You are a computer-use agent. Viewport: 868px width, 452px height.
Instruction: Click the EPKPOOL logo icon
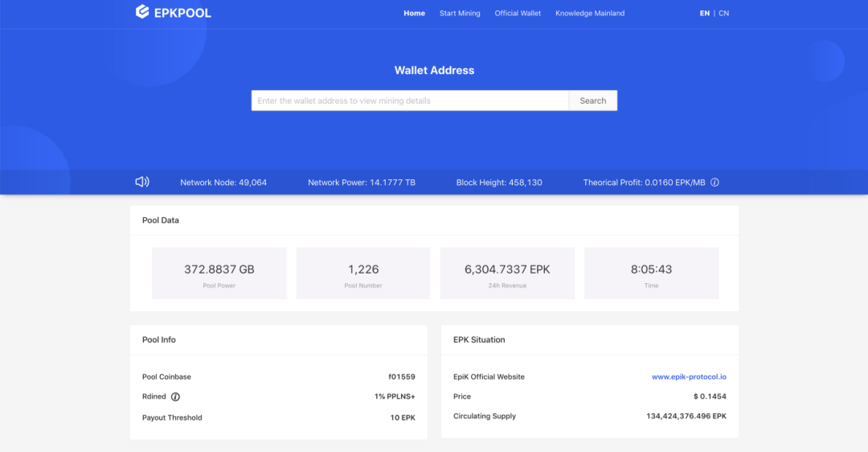pos(142,11)
